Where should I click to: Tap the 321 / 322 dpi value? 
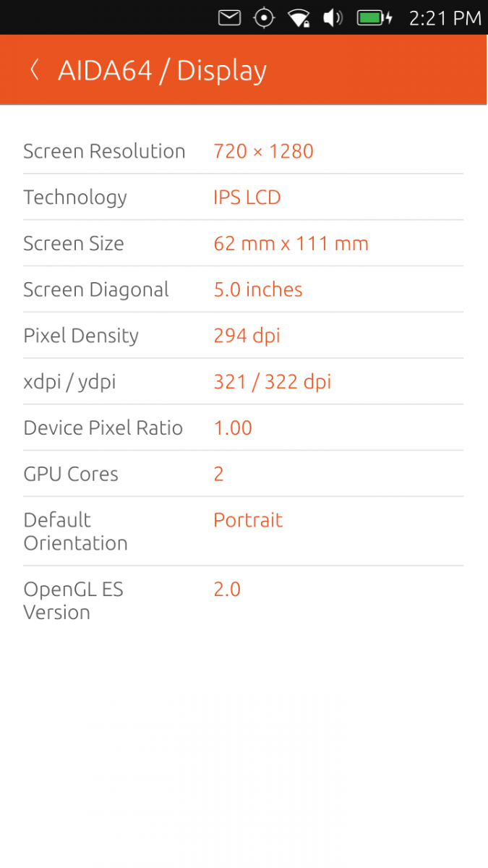(x=272, y=382)
